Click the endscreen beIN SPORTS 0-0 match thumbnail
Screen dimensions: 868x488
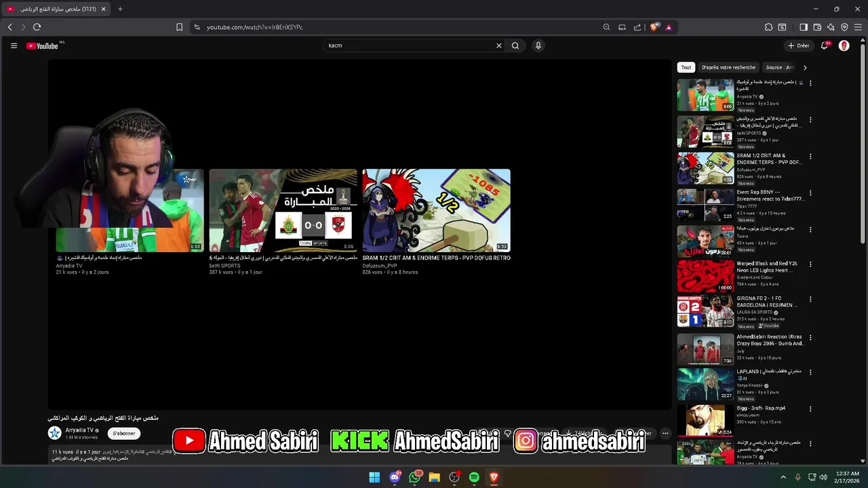[283, 210]
